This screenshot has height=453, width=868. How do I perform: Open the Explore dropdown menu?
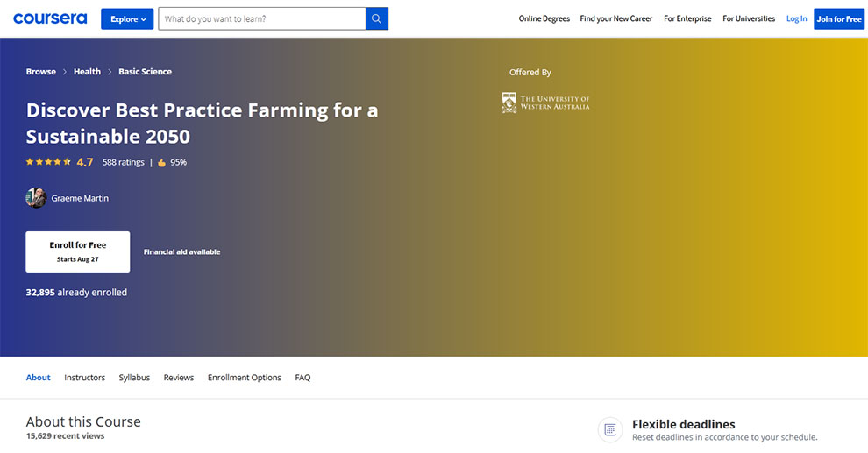click(x=127, y=18)
